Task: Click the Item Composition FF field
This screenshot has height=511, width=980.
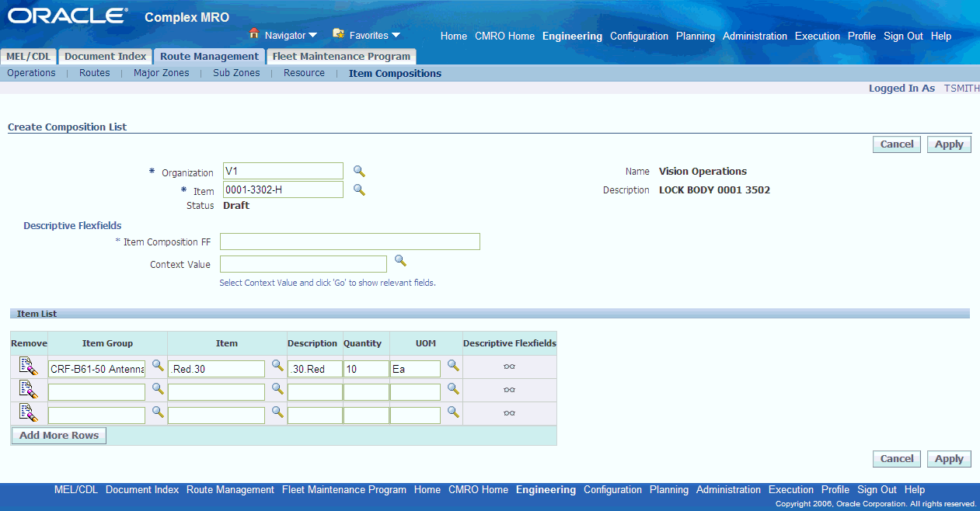Action: [350, 242]
